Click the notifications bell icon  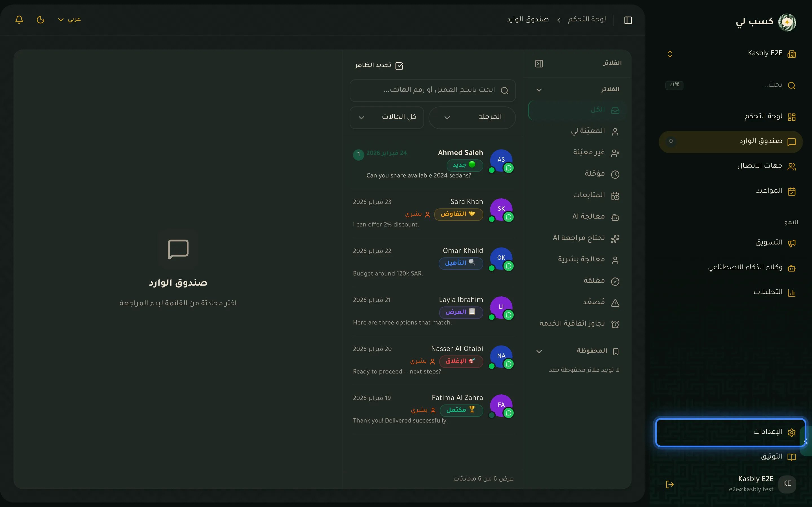[x=19, y=20]
